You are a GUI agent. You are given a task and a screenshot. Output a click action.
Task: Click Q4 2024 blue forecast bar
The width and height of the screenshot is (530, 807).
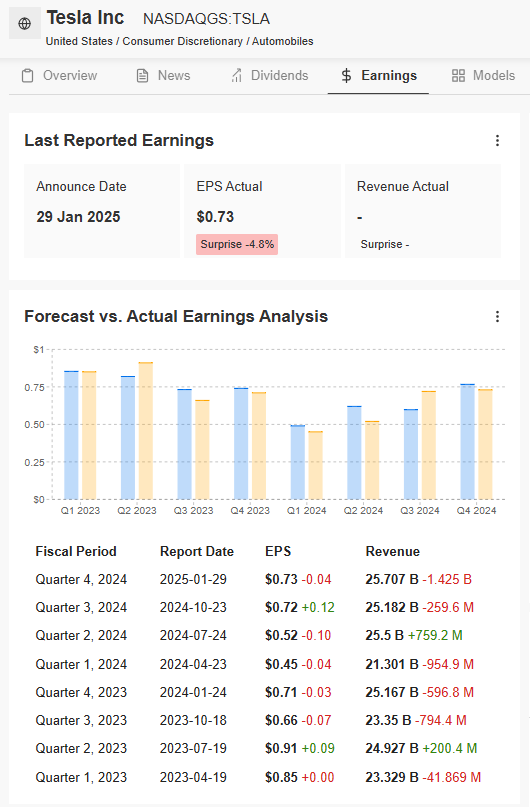[467, 442]
